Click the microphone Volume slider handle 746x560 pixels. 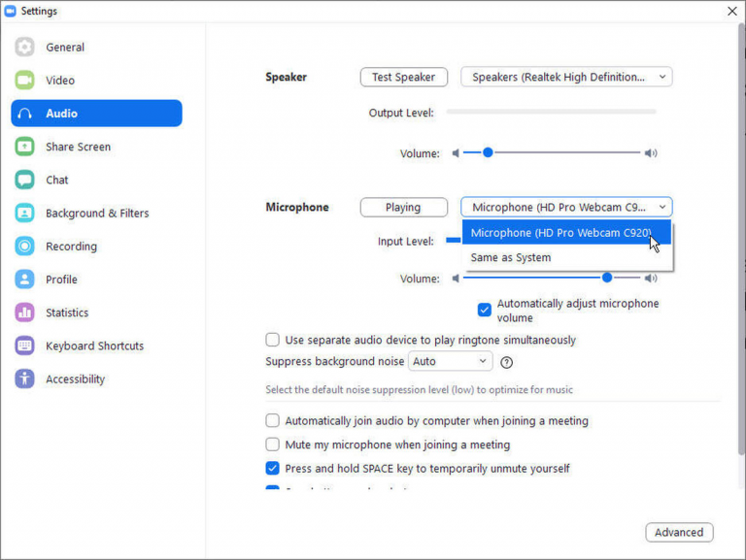coord(607,278)
